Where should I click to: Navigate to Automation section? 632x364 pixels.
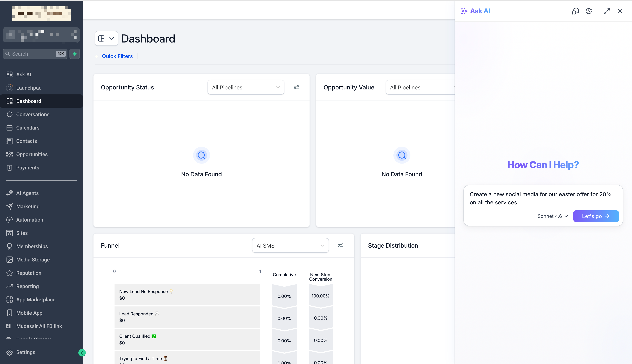[x=30, y=220]
